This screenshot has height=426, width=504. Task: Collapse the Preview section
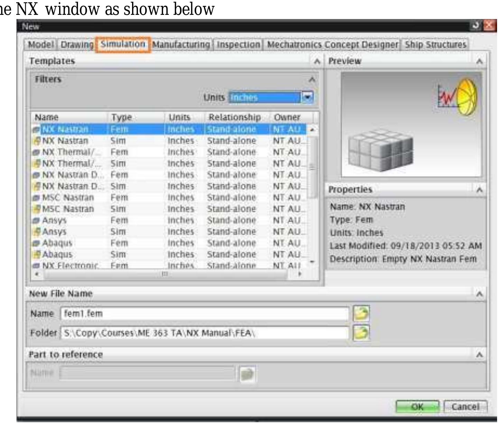479,61
